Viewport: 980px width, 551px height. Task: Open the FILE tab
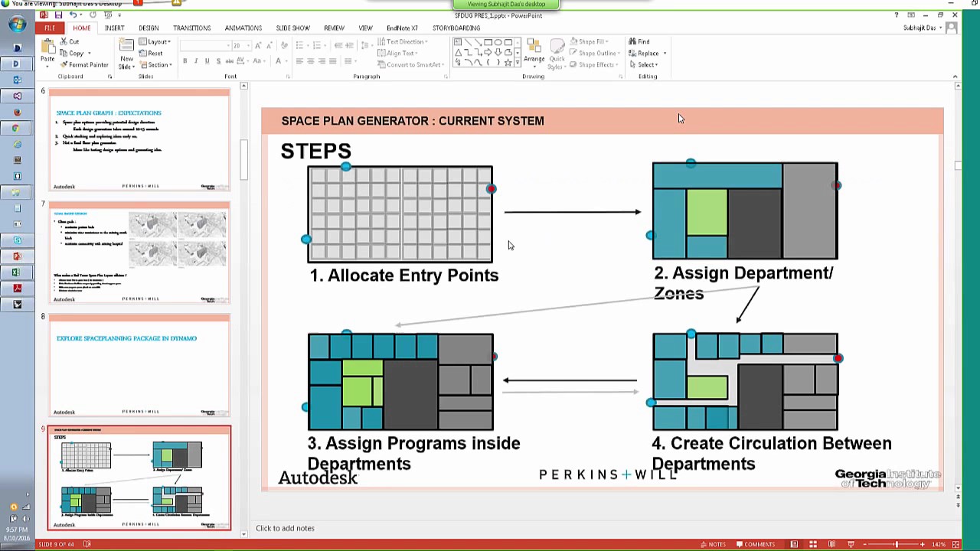pos(50,28)
